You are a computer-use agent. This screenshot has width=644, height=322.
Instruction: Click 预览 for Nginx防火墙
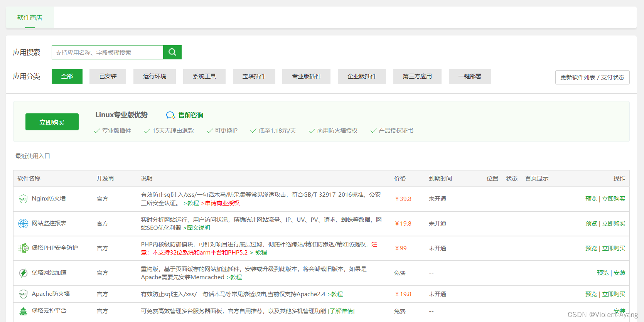coord(591,199)
